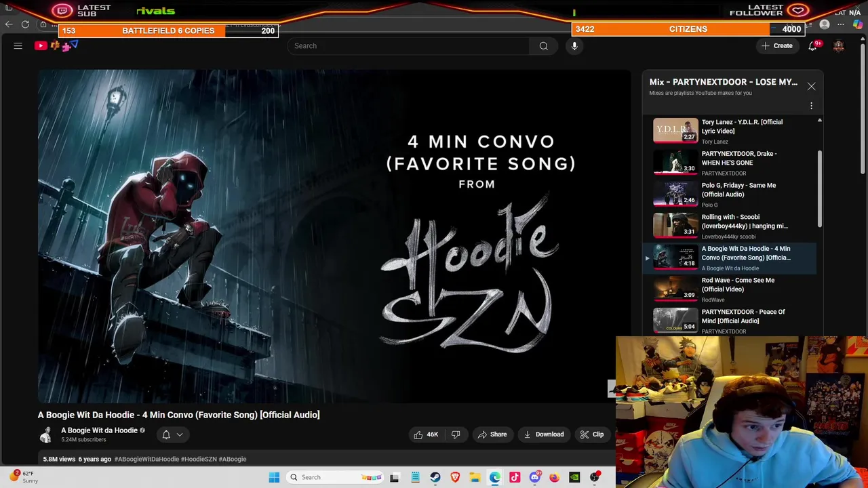The width and height of the screenshot is (868, 488).
Task: Switch to Microsoft Edge on the taskbar
Action: pyautogui.click(x=495, y=477)
